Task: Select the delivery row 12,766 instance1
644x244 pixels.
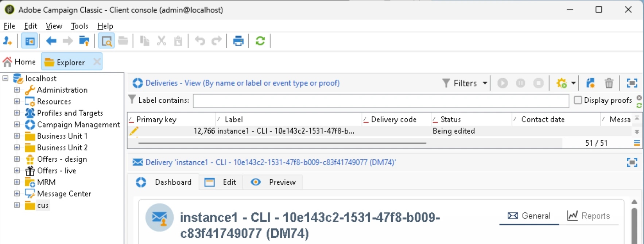Action: coord(379,131)
